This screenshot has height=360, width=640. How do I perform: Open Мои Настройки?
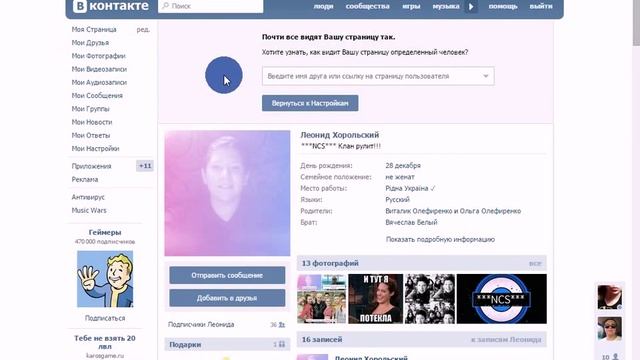click(96, 149)
